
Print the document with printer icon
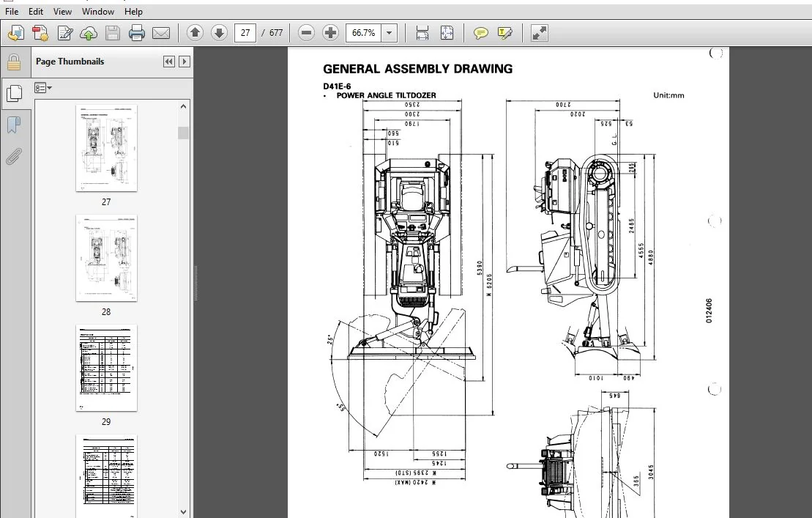click(137, 33)
